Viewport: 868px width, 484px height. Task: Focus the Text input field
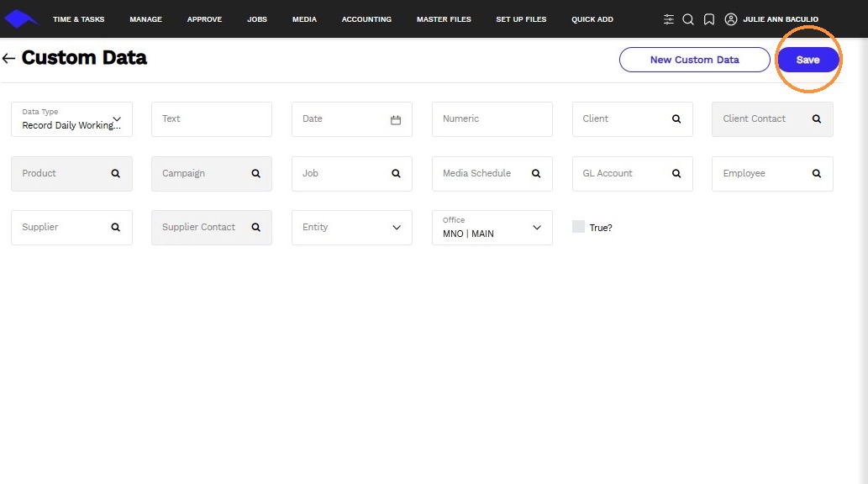pyautogui.click(x=212, y=119)
